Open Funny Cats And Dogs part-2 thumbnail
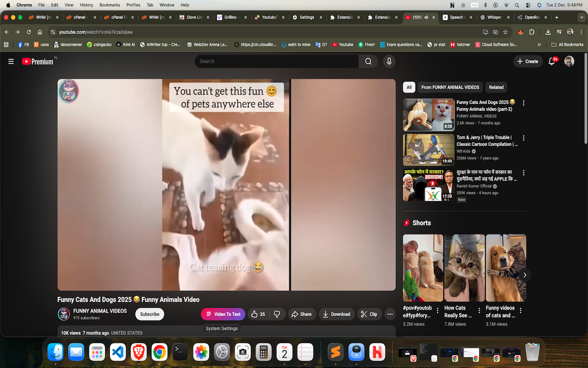 pos(428,115)
